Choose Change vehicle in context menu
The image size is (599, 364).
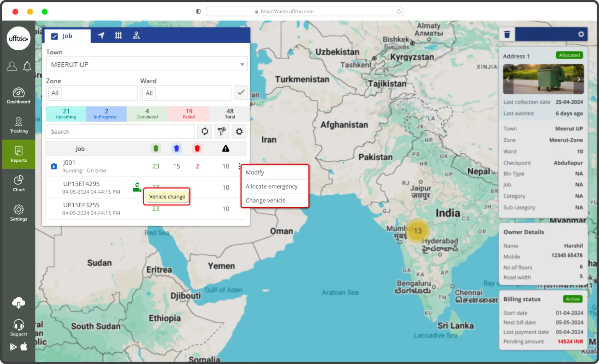266,200
